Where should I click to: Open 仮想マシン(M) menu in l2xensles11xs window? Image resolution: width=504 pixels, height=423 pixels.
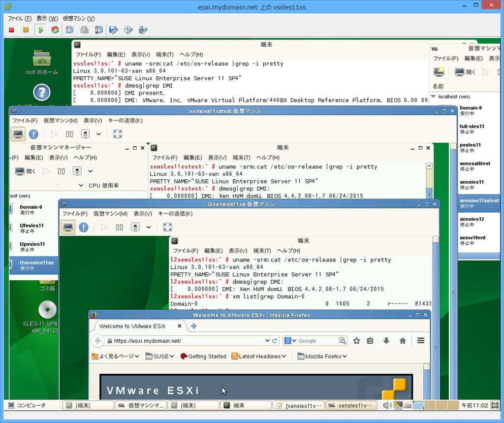click(x=111, y=214)
